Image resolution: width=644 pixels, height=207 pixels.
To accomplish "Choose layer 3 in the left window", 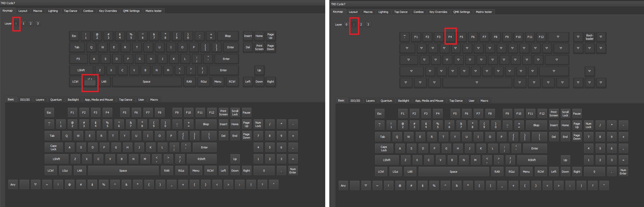I will point(38,23).
